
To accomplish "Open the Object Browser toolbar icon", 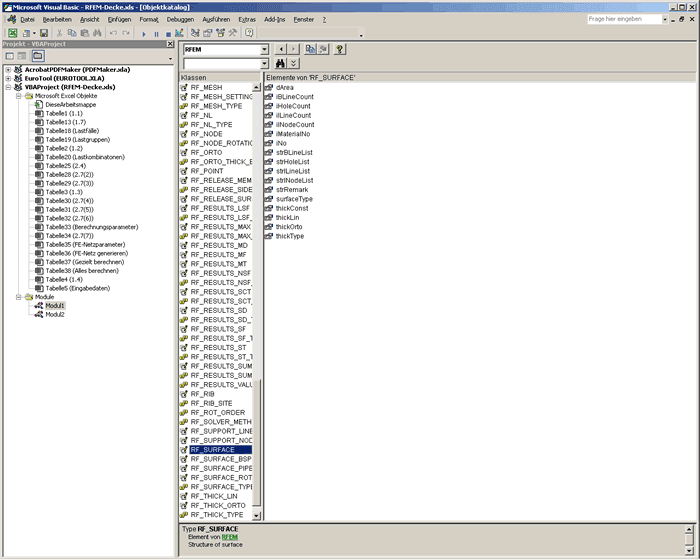I will point(220,33).
